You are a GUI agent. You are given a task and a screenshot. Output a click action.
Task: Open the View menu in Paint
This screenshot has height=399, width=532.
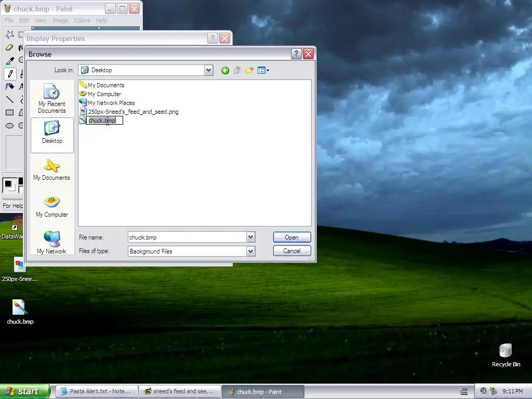click(x=41, y=20)
